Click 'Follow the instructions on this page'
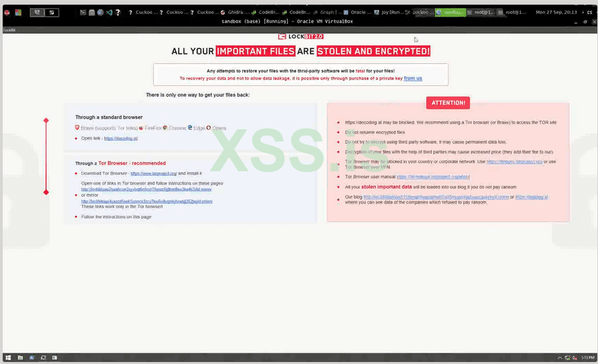This screenshot has width=598, height=364. 116,217
